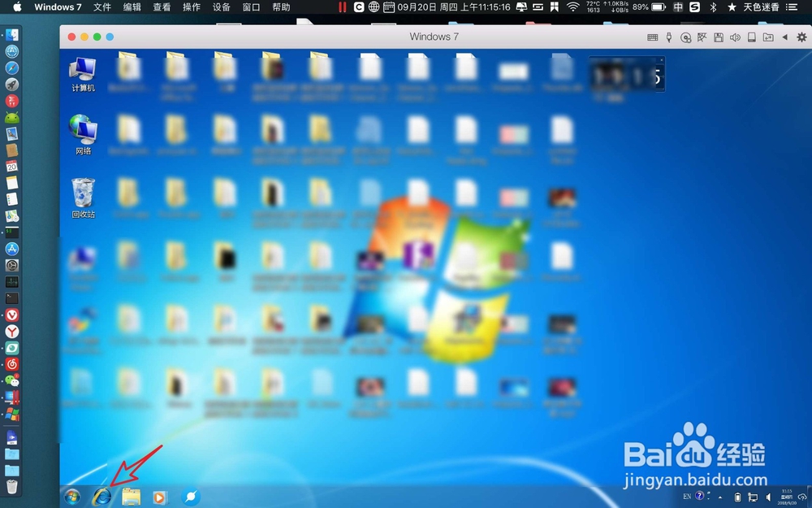Open the 查看 menu

pos(162,7)
